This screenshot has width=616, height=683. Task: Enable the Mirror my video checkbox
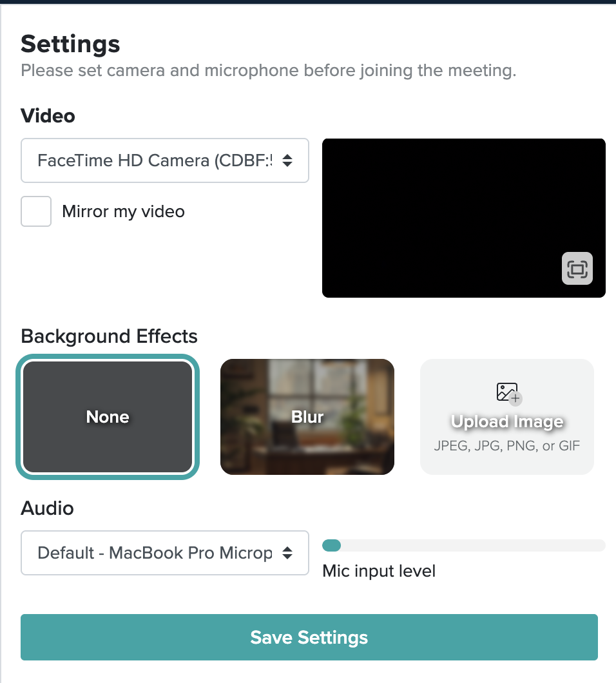click(x=36, y=211)
